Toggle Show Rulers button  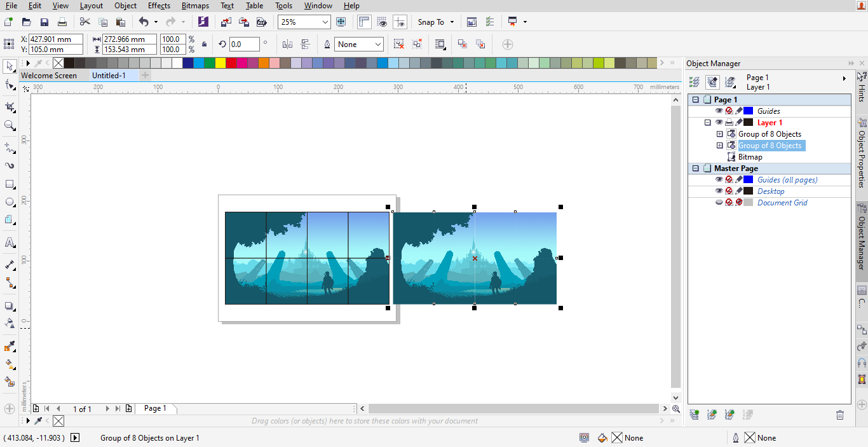point(364,22)
